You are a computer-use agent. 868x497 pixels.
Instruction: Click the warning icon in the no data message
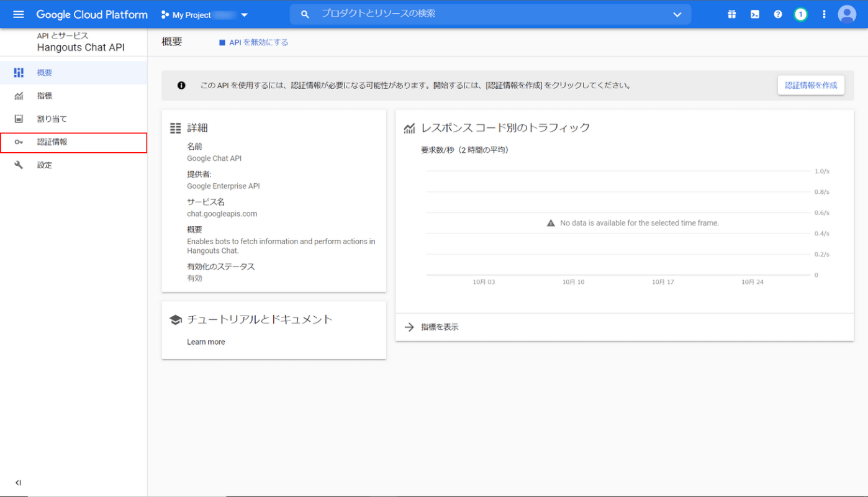(551, 222)
